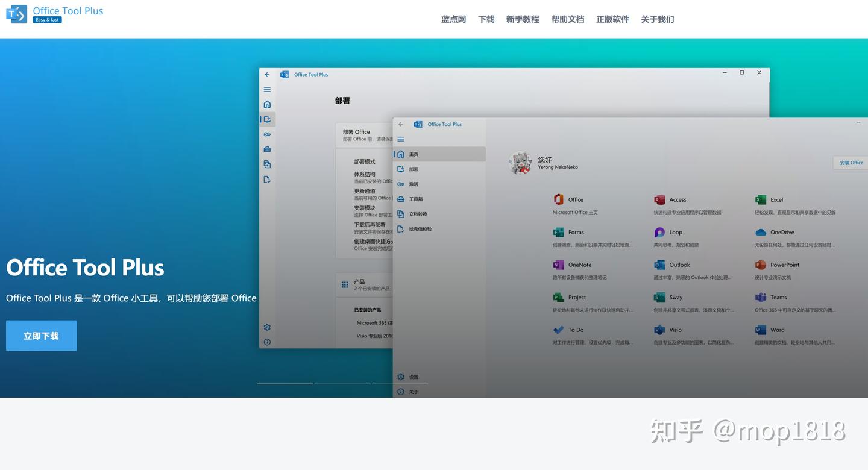Click the OneDrive app icon
This screenshot has width=868, height=470.
760,232
